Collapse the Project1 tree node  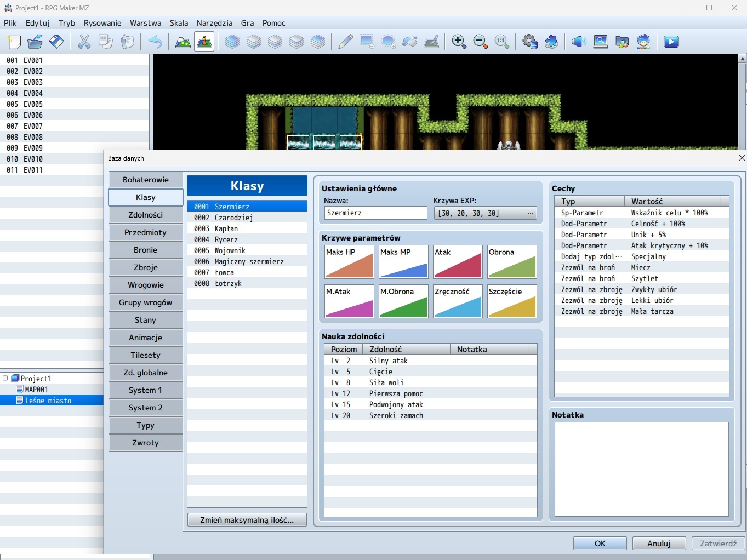[x=5, y=378]
